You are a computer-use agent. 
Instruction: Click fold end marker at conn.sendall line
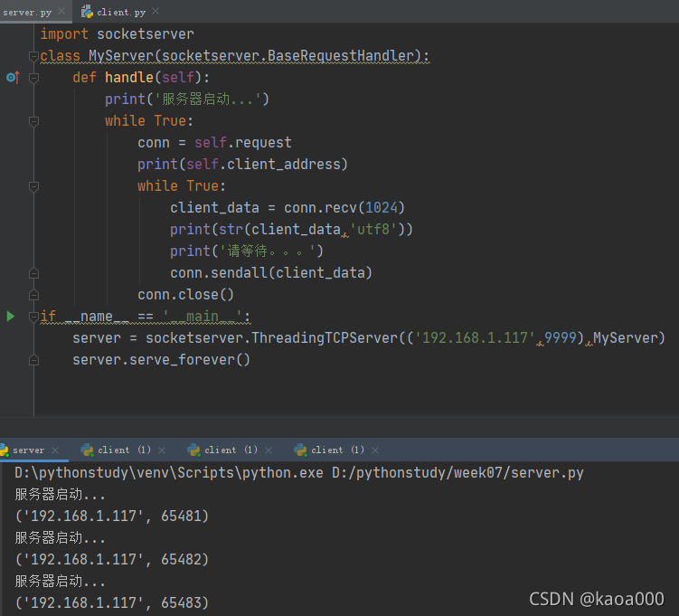33,273
